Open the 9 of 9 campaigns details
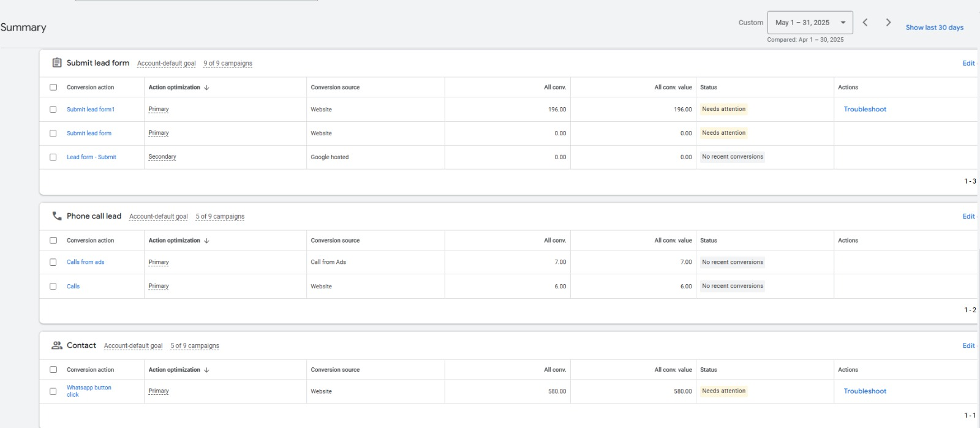 coord(228,64)
